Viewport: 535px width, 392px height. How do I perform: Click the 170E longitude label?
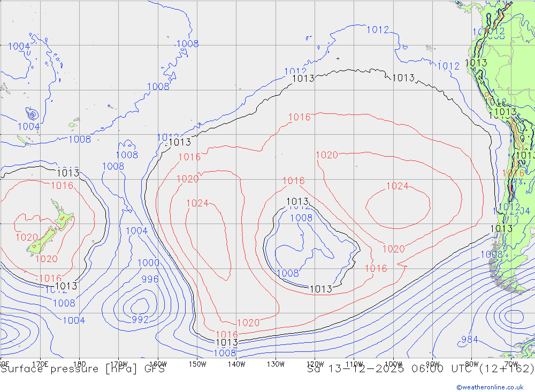click(x=40, y=364)
